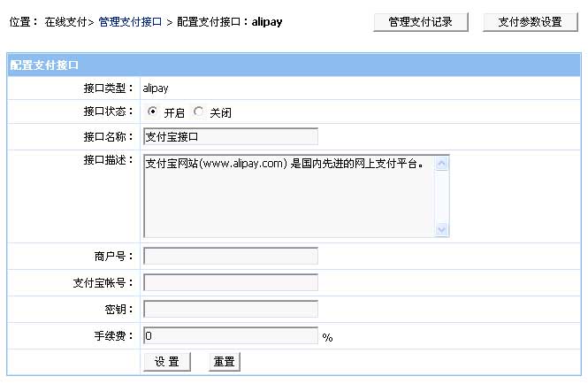Viewport: 588px width, 384px height.
Task: Click the 支付参数设置 button
Action: 523,22
